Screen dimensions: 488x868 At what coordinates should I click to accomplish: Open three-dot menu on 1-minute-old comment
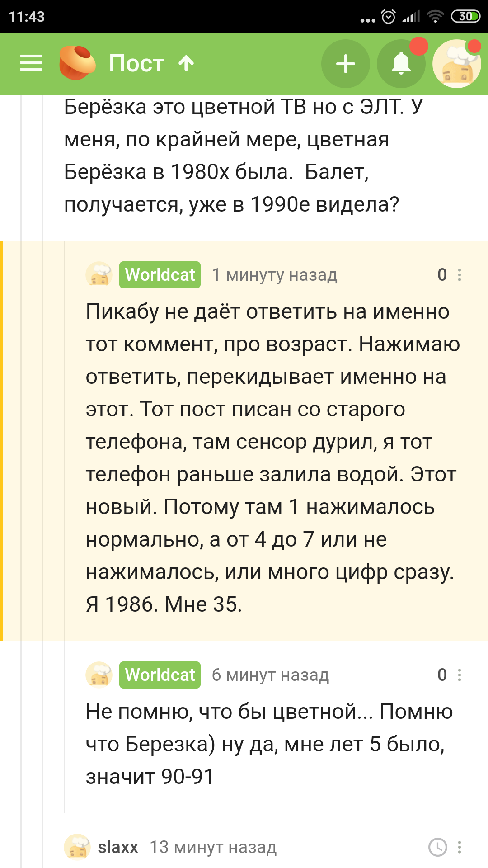[x=460, y=275]
